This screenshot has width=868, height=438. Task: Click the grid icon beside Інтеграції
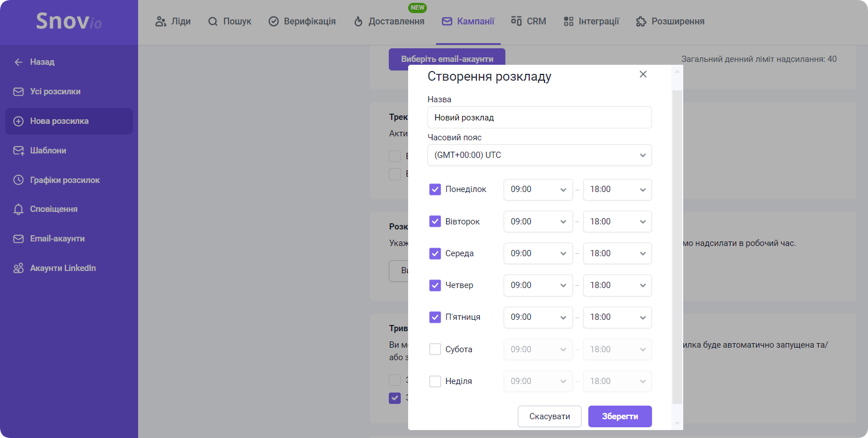[568, 22]
